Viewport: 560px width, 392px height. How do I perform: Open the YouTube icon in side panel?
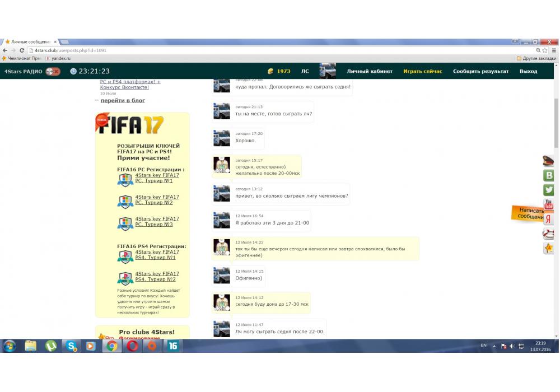[x=549, y=204]
